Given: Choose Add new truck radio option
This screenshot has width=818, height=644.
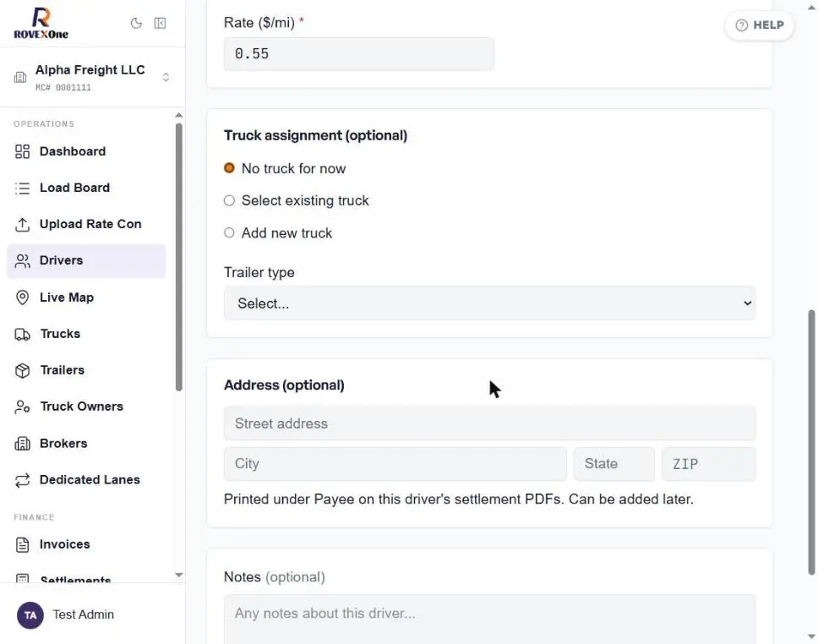Looking at the screenshot, I should pyautogui.click(x=229, y=232).
